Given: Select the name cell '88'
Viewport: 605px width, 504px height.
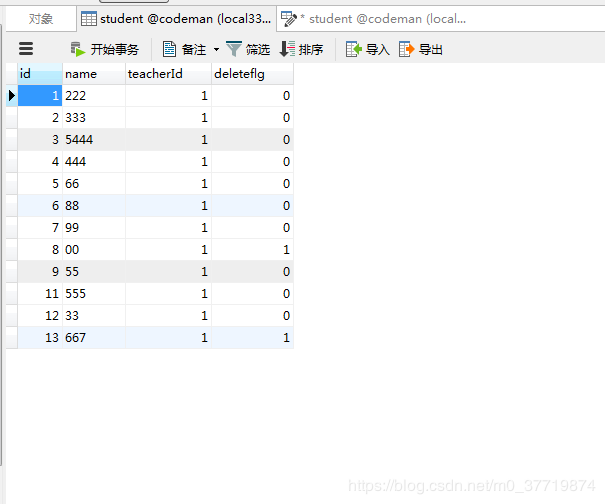Looking at the screenshot, I should (94, 205).
